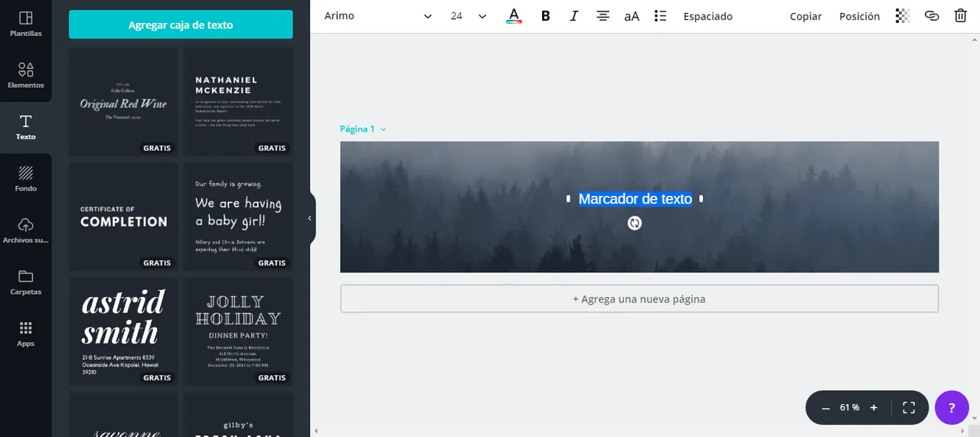
Task: Open the font size 24 dropdown
Action: (x=469, y=16)
